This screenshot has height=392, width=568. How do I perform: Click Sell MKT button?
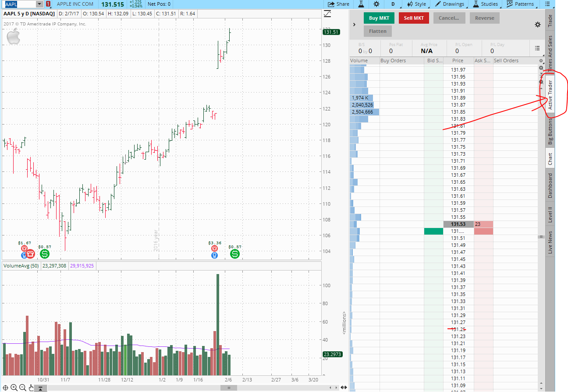pos(414,18)
